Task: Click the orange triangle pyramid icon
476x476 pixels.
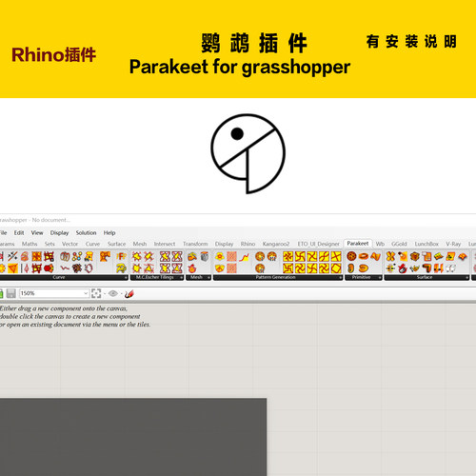Action: point(13,268)
